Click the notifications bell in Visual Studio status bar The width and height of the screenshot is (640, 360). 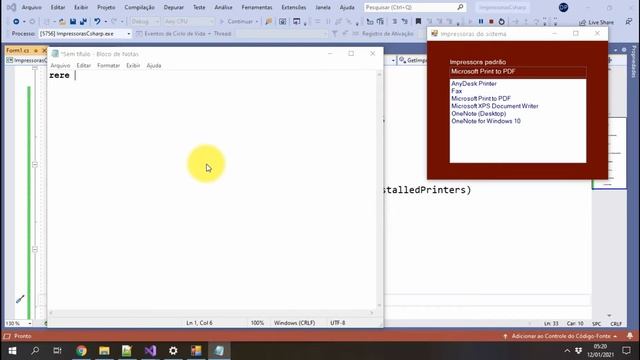tap(630, 336)
